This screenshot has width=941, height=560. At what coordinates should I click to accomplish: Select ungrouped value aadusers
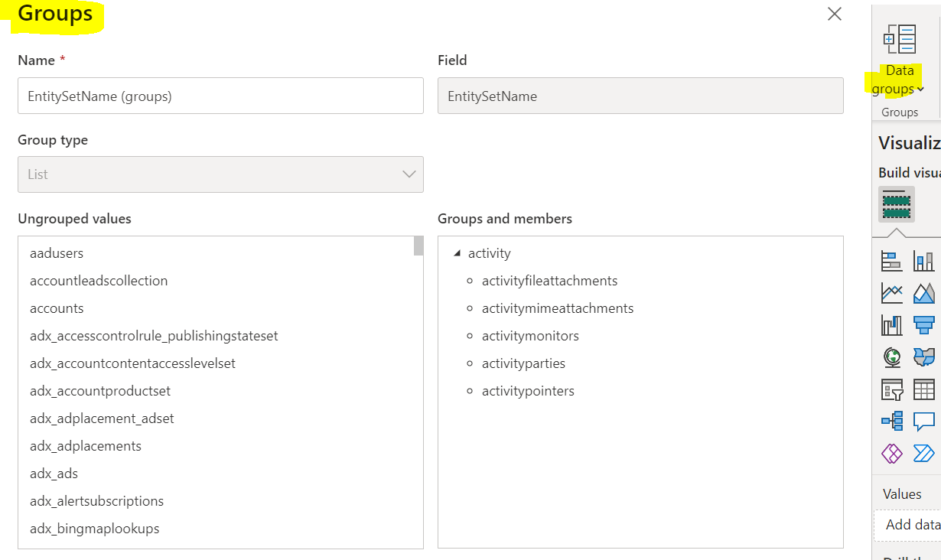[x=57, y=253]
